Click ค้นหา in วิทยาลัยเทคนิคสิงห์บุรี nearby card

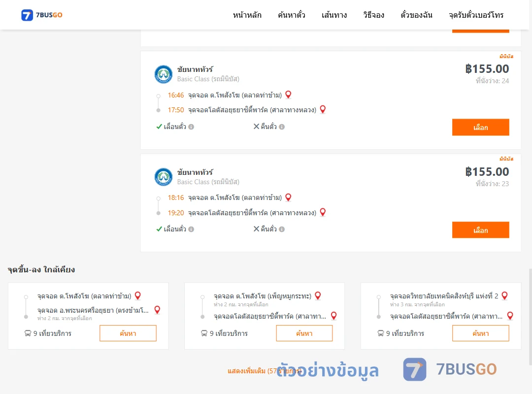point(480,333)
